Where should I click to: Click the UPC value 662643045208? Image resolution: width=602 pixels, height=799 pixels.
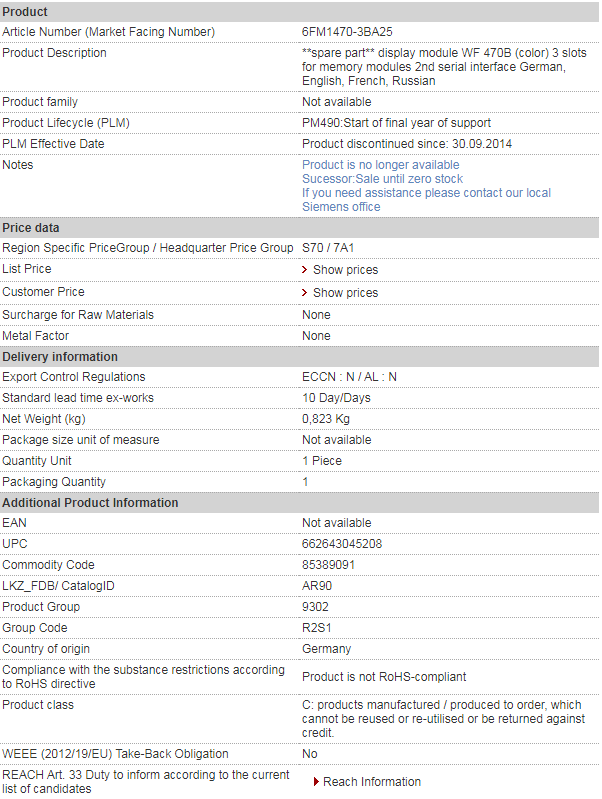[342, 544]
